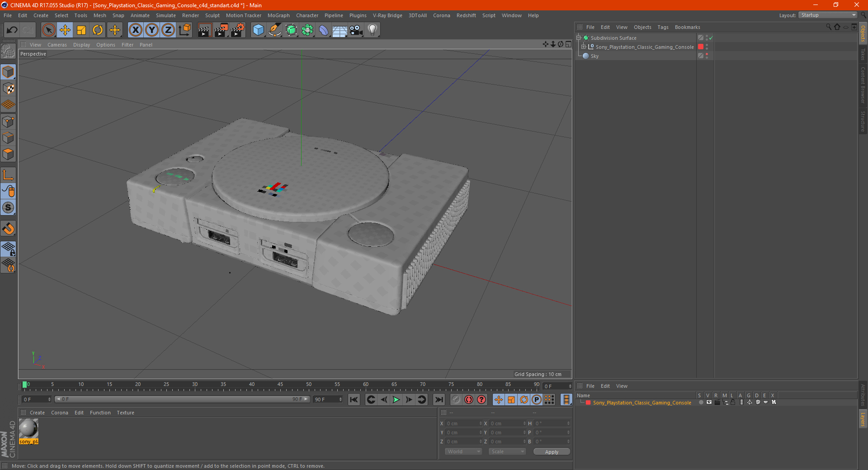Image resolution: width=868 pixels, height=470 pixels.
Task: Open Edit Render Settings icon
Action: (x=238, y=30)
